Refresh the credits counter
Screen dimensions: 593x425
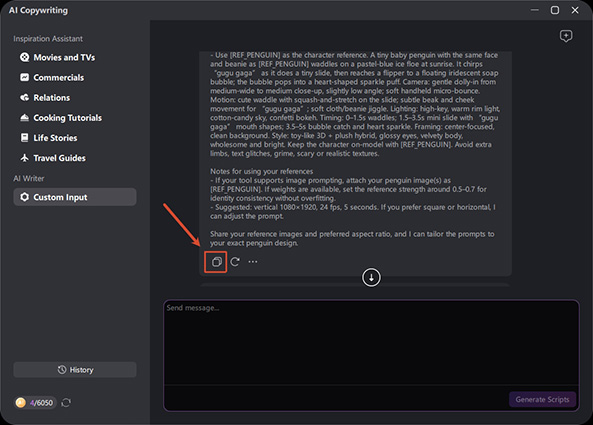[66, 403]
